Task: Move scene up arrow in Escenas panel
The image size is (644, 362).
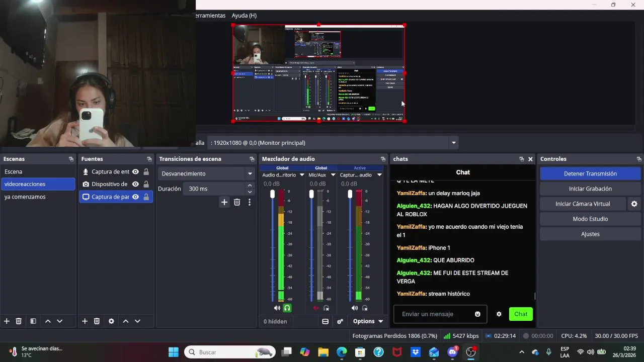Action: point(48,321)
